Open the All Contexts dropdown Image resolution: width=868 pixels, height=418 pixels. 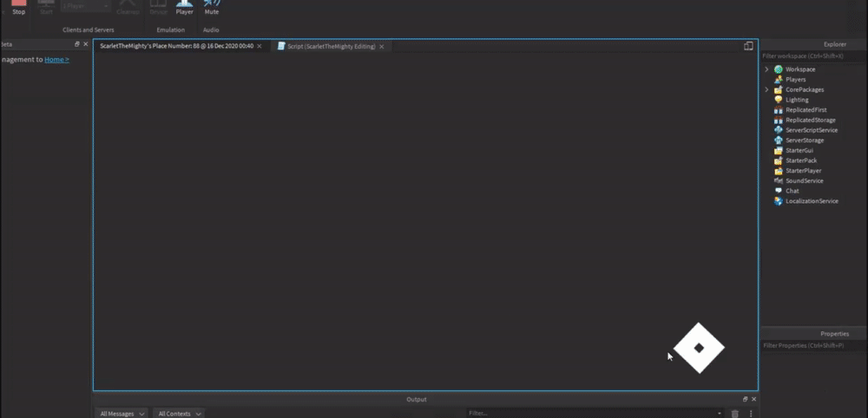(180, 414)
